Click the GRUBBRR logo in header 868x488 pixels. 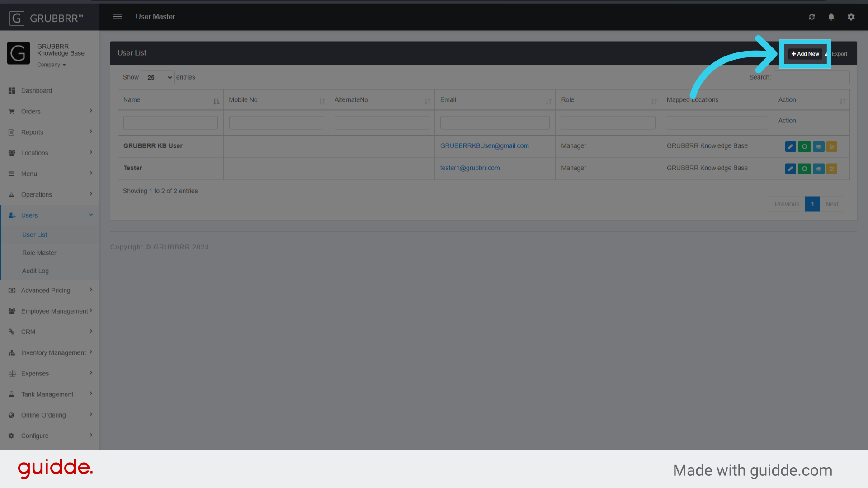pyautogui.click(x=47, y=18)
